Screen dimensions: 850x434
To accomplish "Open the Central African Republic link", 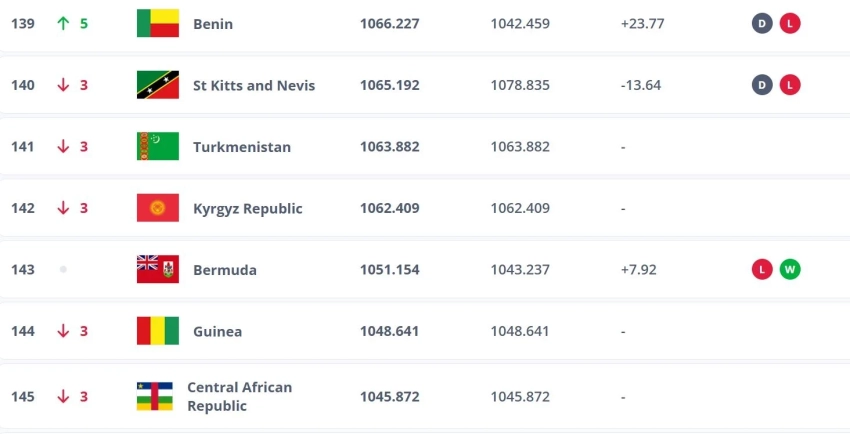I will tap(239, 396).
